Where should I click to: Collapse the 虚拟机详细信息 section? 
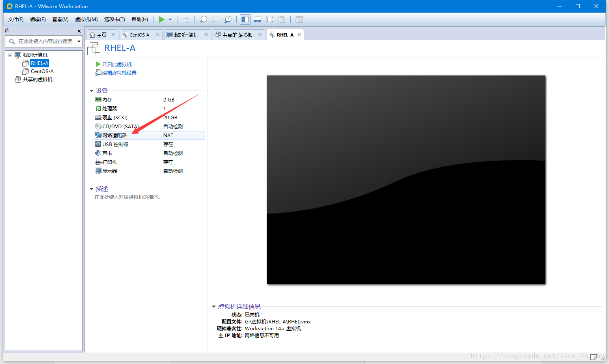pyautogui.click(x=214, y=307)
